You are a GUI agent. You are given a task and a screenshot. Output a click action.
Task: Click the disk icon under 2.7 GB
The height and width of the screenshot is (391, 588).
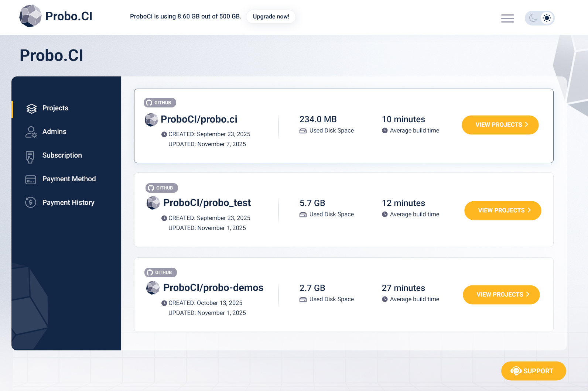[303, 299]
